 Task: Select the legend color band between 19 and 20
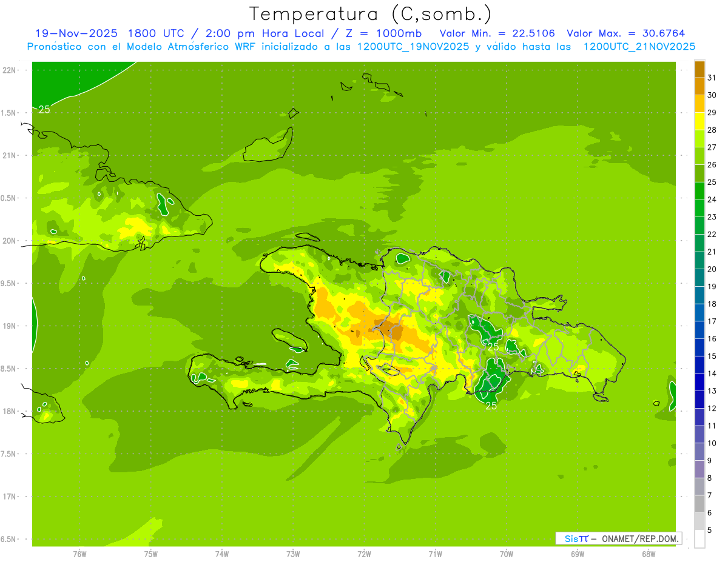699,278
